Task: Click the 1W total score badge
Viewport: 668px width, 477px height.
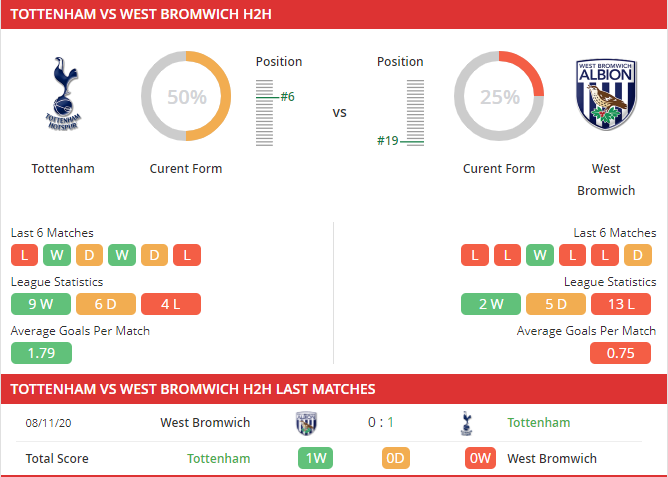Action: (x=315, y=459)
